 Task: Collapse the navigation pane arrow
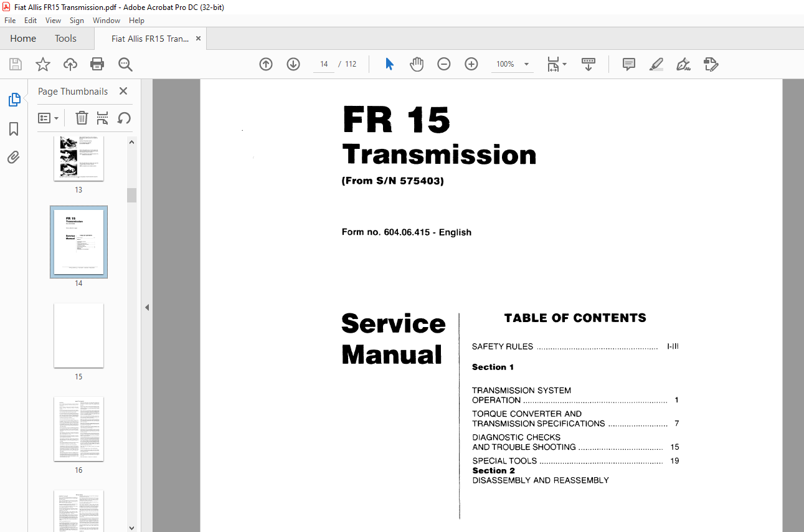tap(147, 307)
